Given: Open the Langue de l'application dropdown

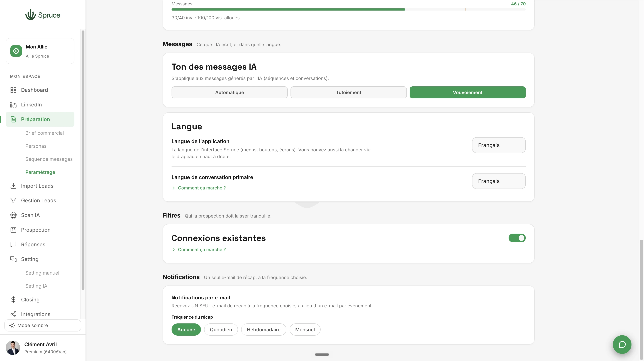Looking at the screenshot, I should (499, 145).
